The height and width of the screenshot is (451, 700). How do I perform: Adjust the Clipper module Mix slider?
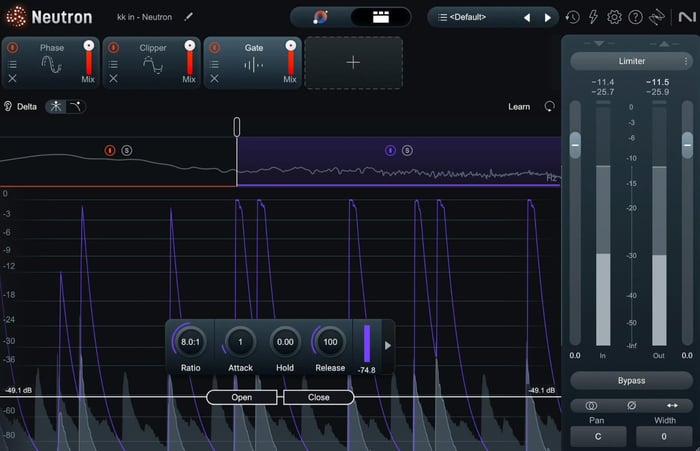click(x=190, y=59)
